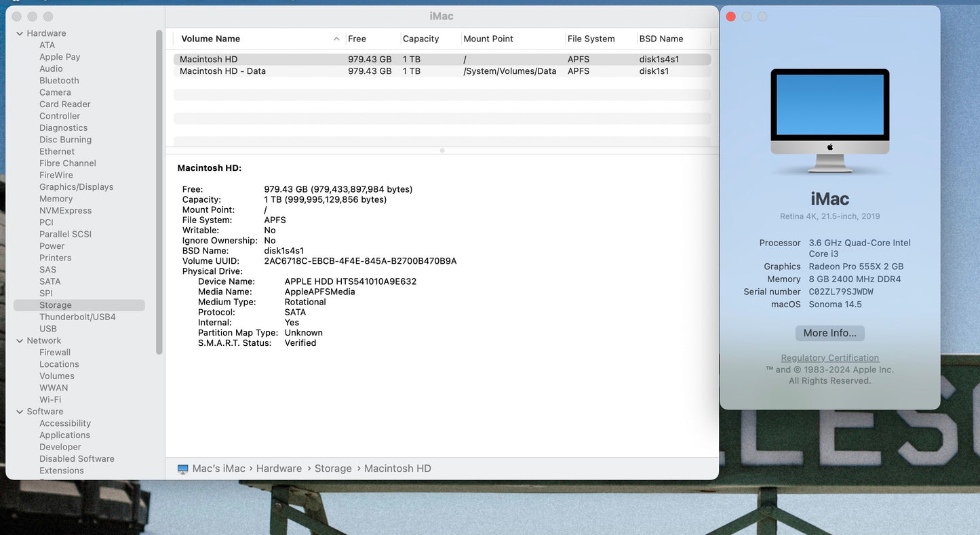Select Memory under Hardware
Viewport: 980px width, 535px height.
click(x=56, y=198)
